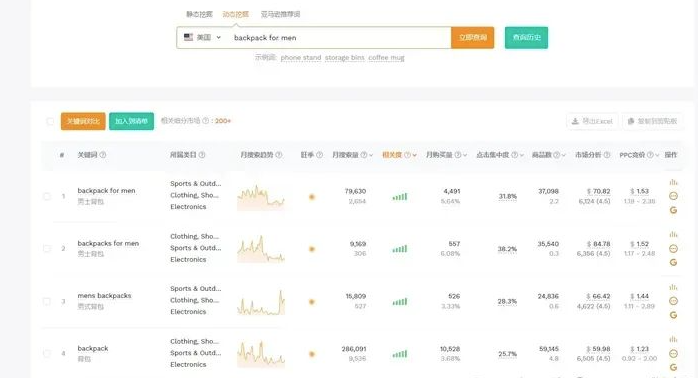Click help icon beside monthly search trend header
Screen dimensions: 698x378
coord(279,155)
